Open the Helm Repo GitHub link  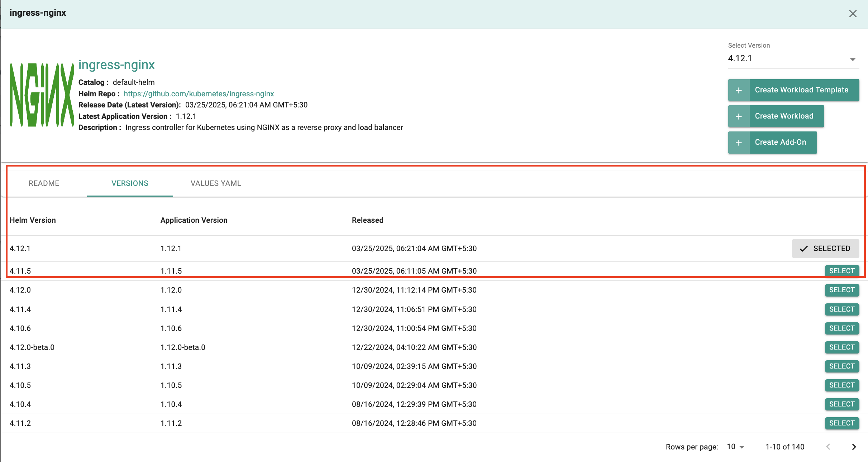pos(199,94)
